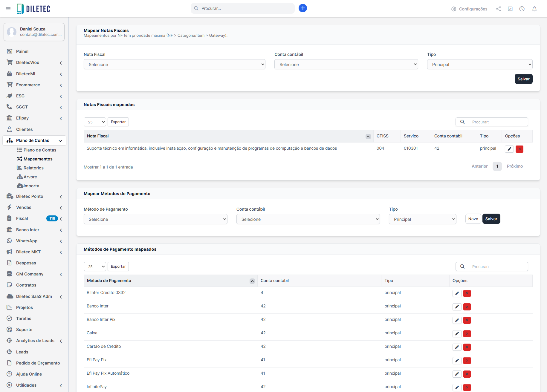547x392 pixels.
Task: Click the Novo button
Action: pyautogui.click(x=473, y=219)
